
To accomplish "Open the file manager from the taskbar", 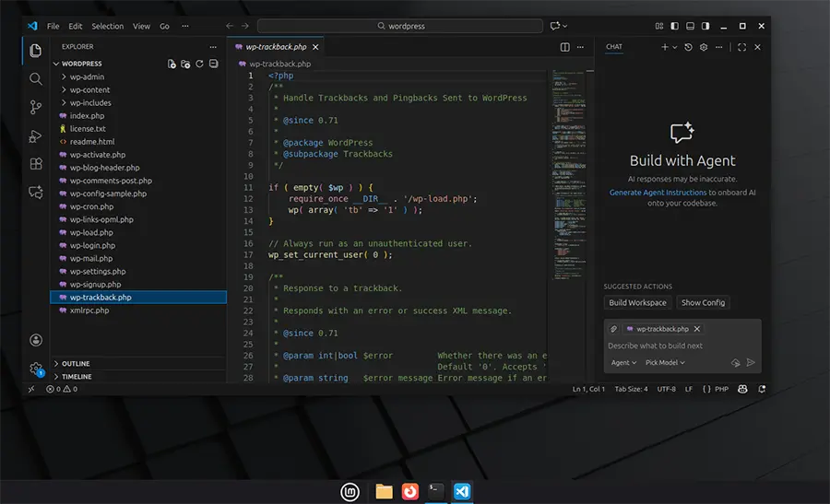I will pos(384,491).
